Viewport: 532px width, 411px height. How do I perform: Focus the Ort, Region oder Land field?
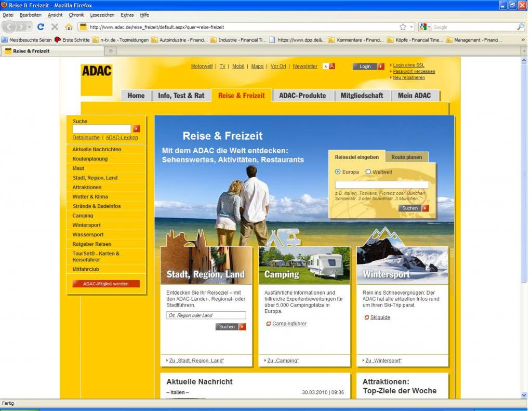click(x=206, y=315)
